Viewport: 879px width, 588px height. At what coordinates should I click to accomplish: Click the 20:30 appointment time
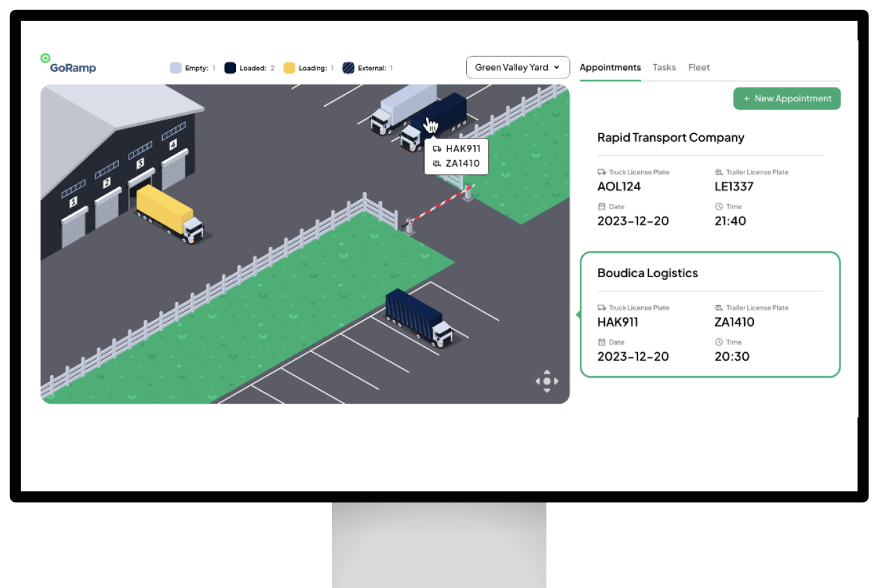point(732,357)
